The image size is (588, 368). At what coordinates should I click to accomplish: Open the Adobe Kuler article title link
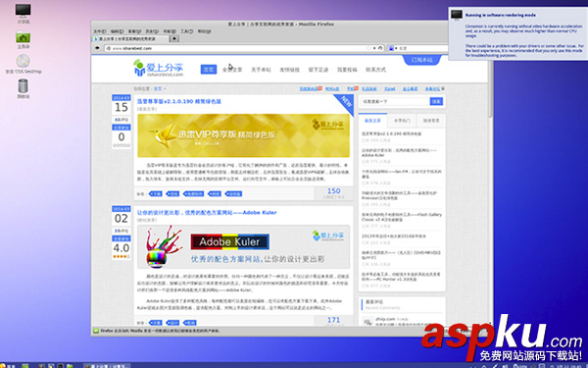tap(207, 213)
